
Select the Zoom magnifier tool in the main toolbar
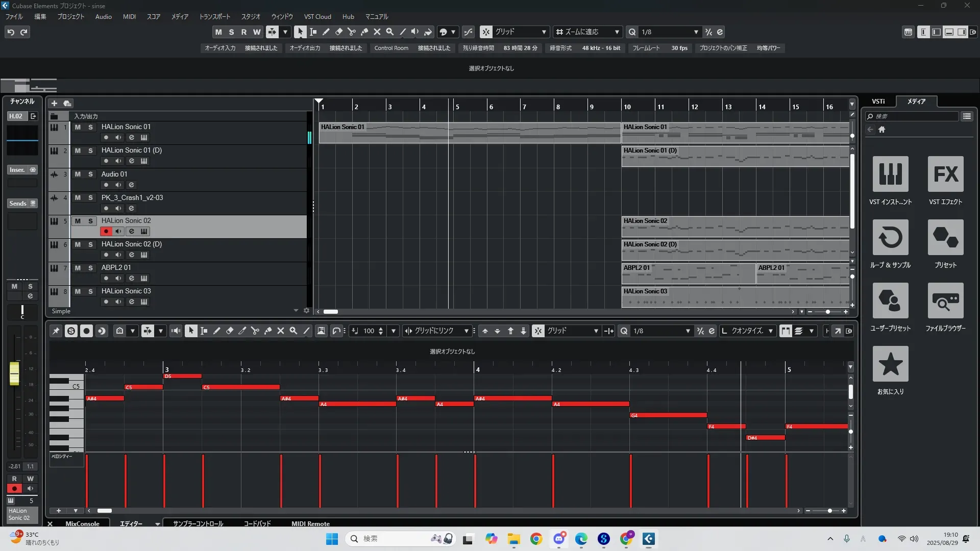(390, 32)
